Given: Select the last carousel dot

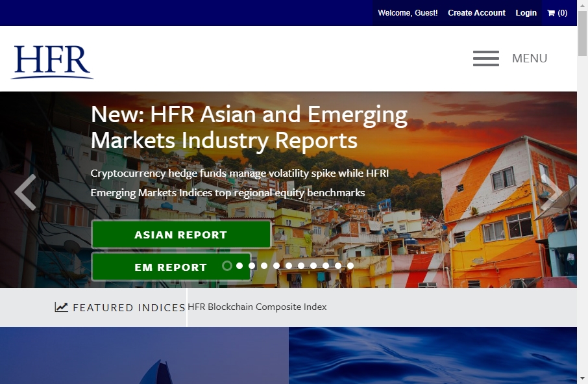Looking at the screenshot, I should click(350, 266).
